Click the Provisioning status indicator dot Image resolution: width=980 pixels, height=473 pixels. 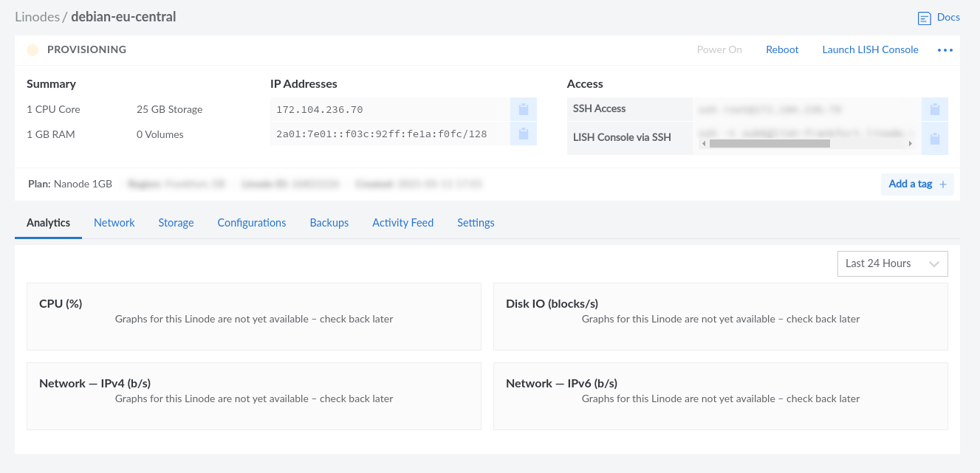coord(32,49)
